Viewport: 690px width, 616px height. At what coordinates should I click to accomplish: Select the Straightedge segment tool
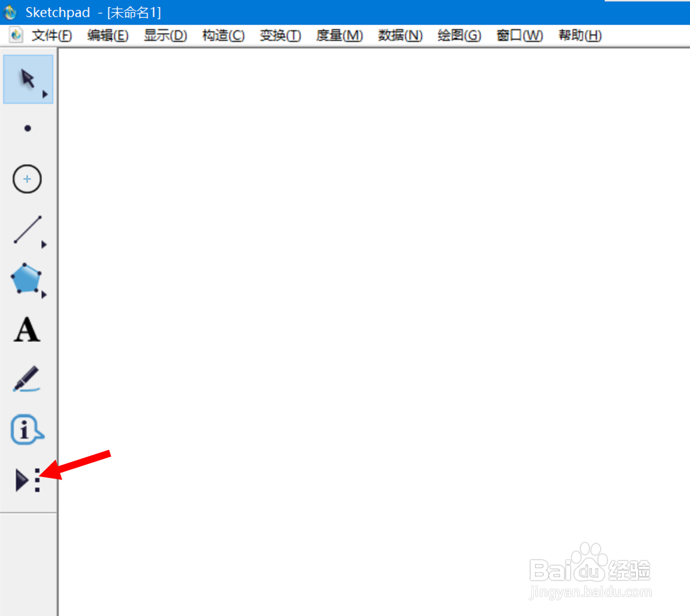click(27, 229)
